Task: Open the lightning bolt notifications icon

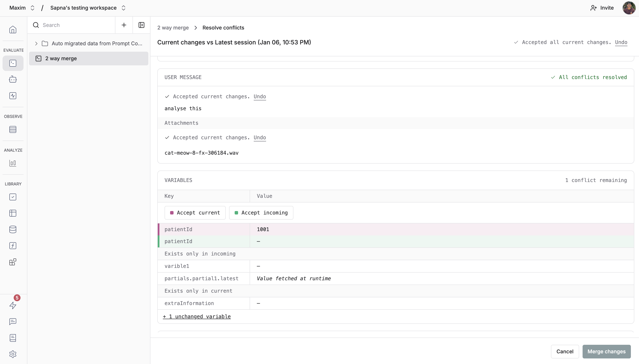Action: point(13,305)
